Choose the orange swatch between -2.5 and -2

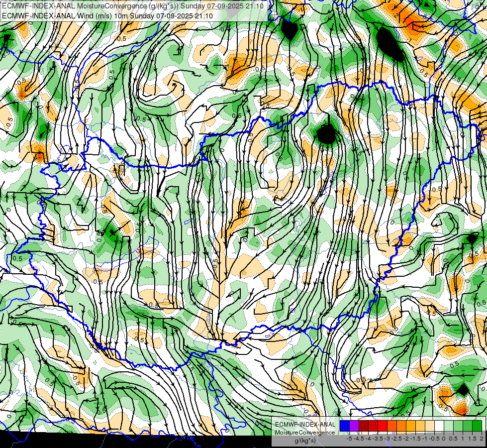[x=401, y=426]
